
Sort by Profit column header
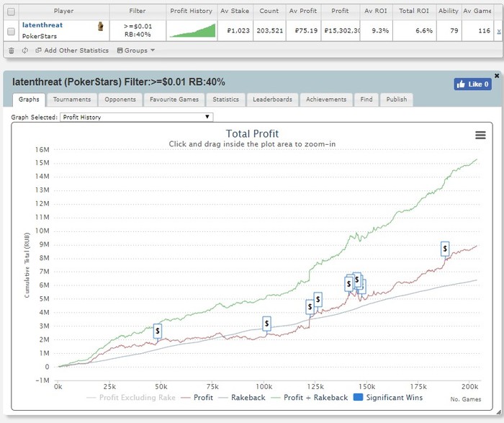point(340,11)
